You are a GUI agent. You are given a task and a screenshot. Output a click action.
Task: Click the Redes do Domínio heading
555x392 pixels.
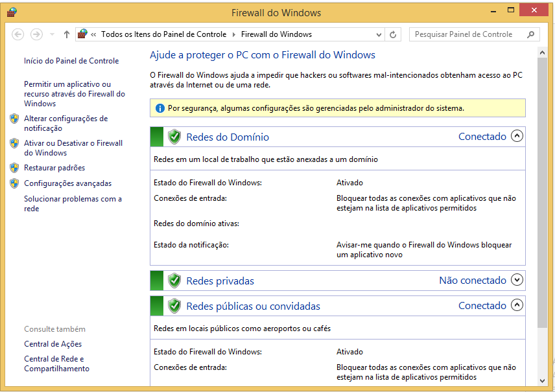228,137
